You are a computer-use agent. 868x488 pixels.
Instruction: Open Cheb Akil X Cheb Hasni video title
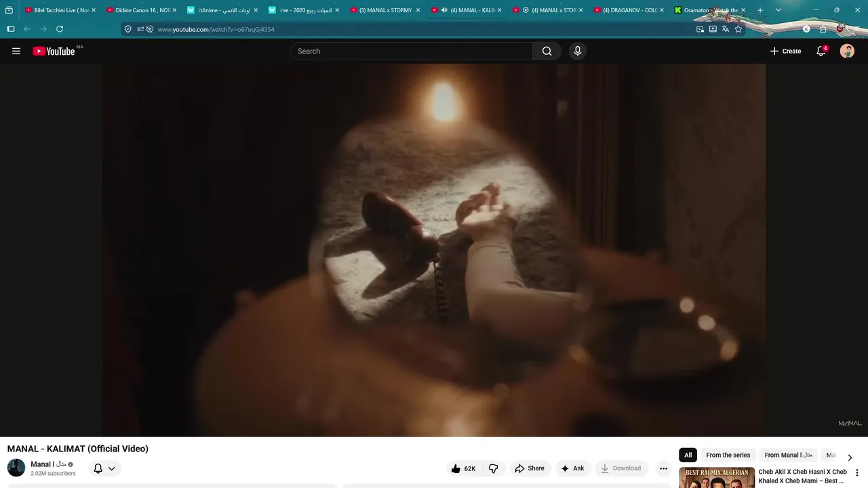pos(802,476)
